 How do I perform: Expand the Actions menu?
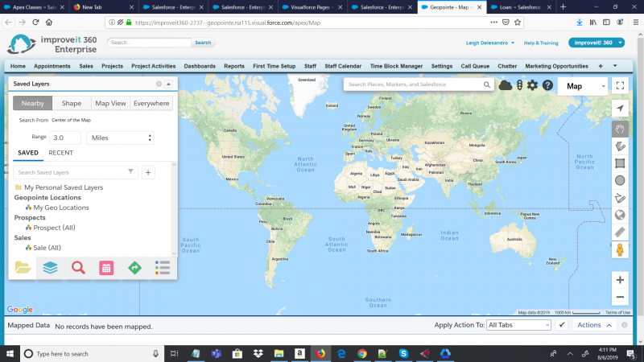click(x=594, y=325)
